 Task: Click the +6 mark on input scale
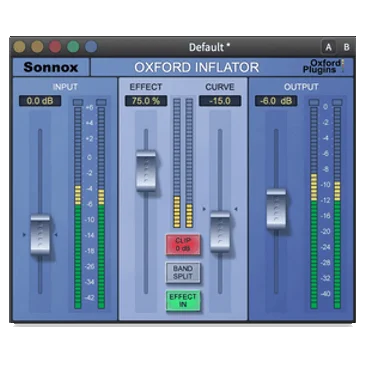pyautogui.click(x=89, y=108)
